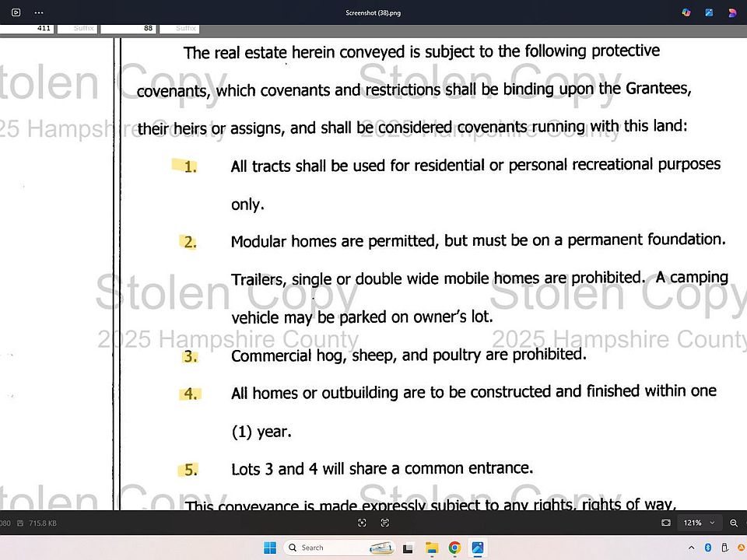Click the zoom out magnifier icon
This screenshot has height=560, width=747.
coord(735,523)
